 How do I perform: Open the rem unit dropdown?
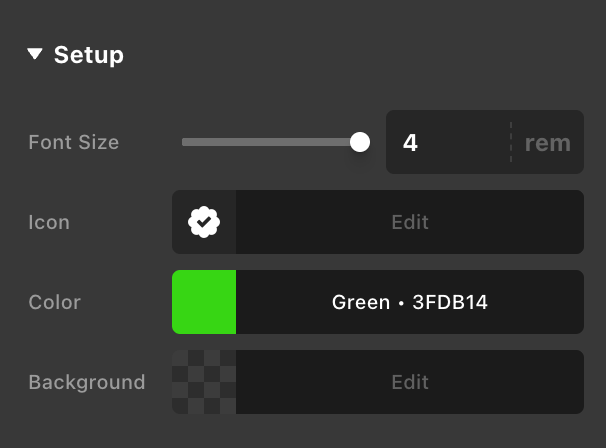[548, 142]
